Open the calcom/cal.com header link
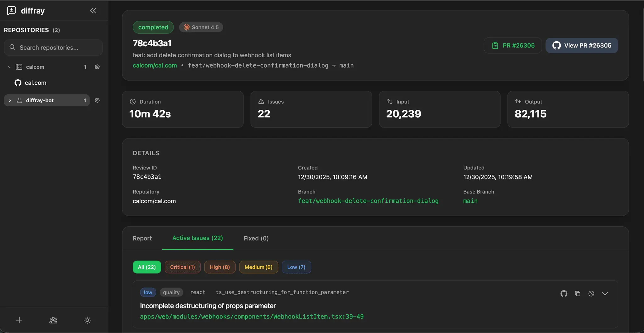 tap(155, 65)
